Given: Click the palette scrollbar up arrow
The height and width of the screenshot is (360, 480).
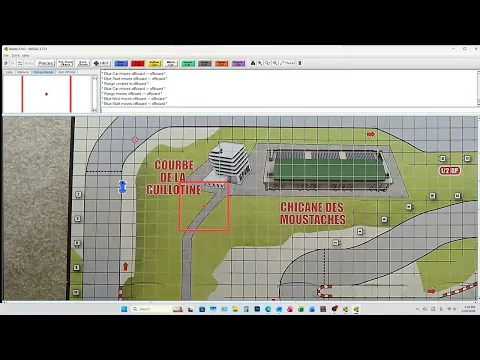Looking at the screenshot, I should tap(95, 78).
